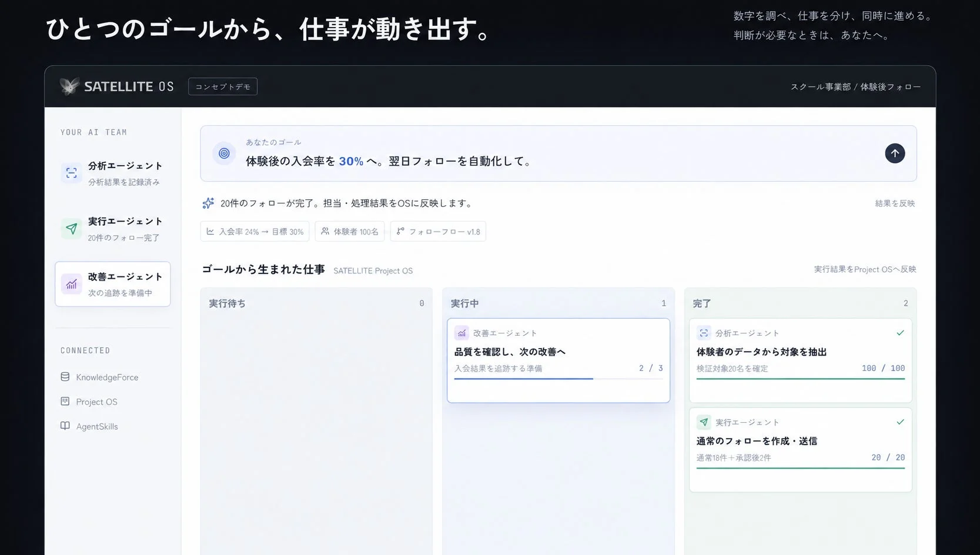Click the 入会率 24% → 目標 30% chip
980x555 pixels.
point(255,232)
